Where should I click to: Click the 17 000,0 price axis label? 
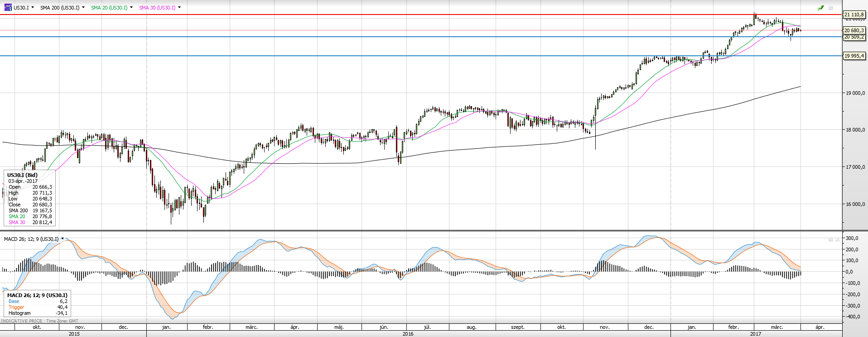(855, 167)
